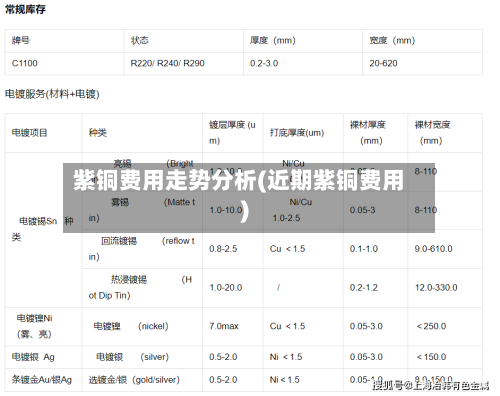Select the 20-620 width value

click(x=383, y=63)
